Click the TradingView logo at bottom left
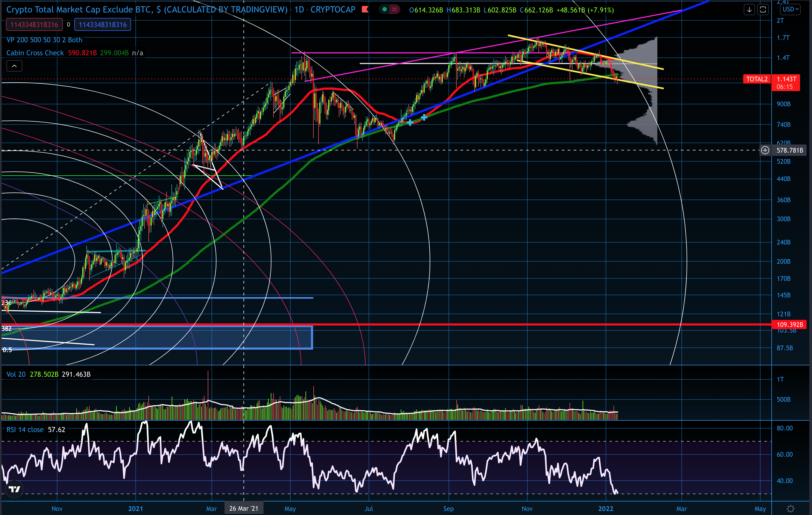The width and height of the screenshot is (812, 515). [x=15, y=489]
